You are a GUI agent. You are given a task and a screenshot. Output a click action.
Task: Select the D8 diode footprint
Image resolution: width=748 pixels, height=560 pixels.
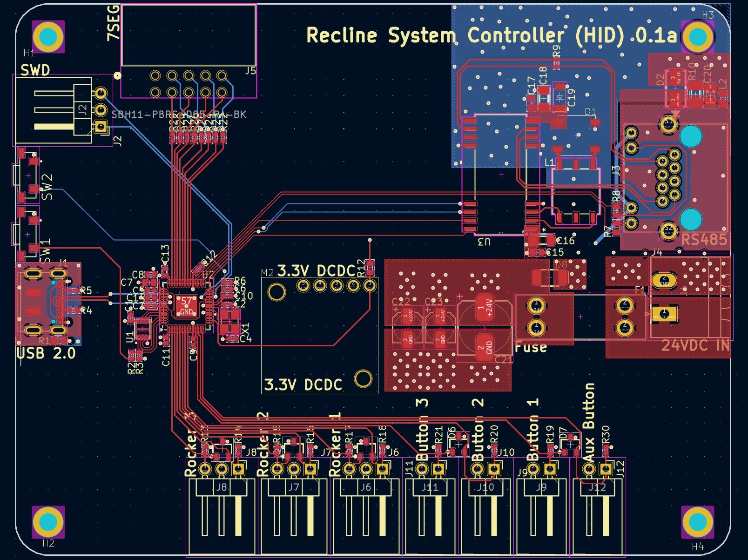[x=550, y=278]
